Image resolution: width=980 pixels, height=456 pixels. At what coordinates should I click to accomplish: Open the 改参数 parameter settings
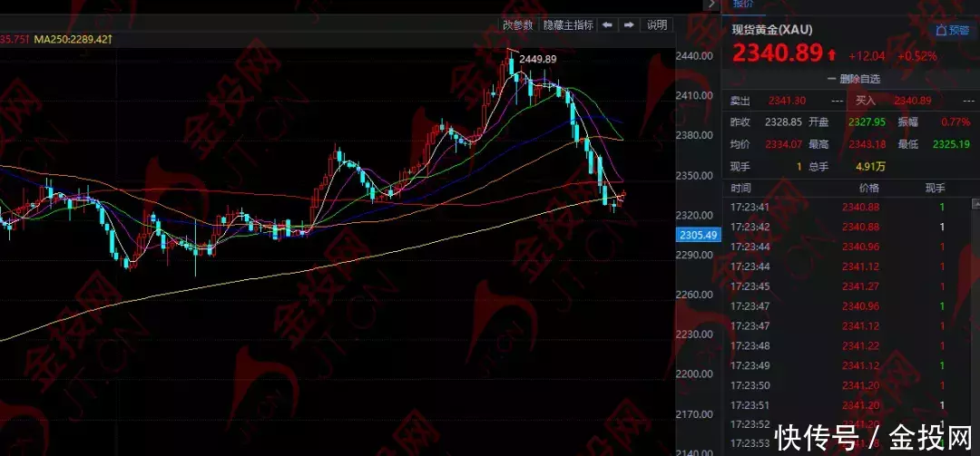(x=519, y=25)
